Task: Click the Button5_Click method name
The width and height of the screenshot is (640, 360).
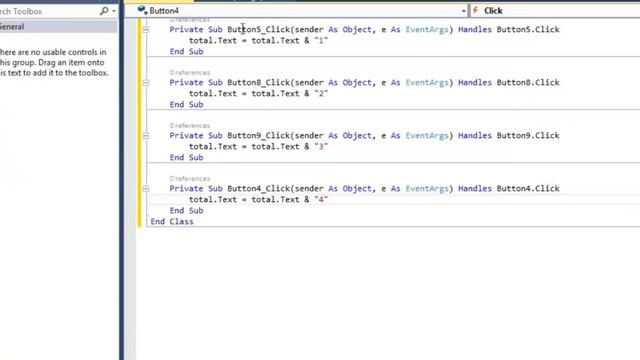Action: 258,29
